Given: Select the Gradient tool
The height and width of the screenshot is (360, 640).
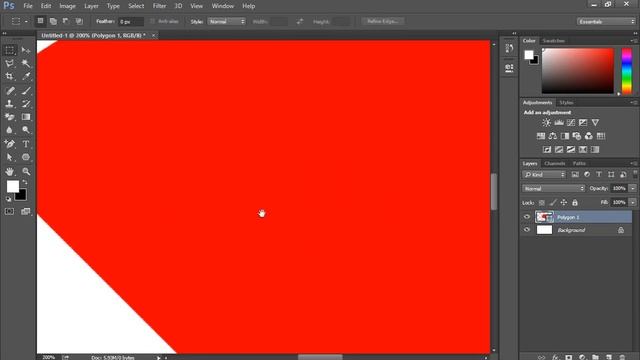Looking at the screenshot, I should click(x=26, y=117).
